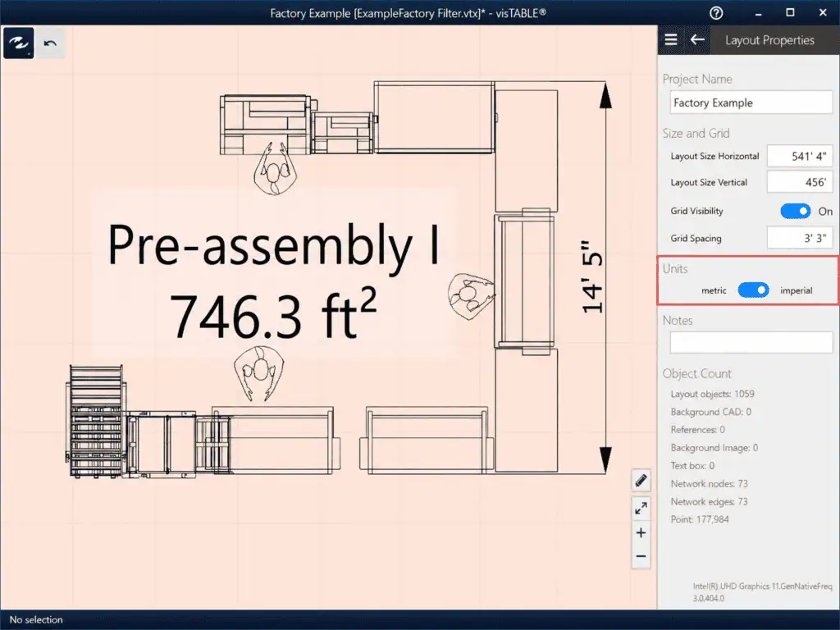This screenshot has height=630, width=840.
Task: Close the visTABLE window
Action: coord(823,13)
